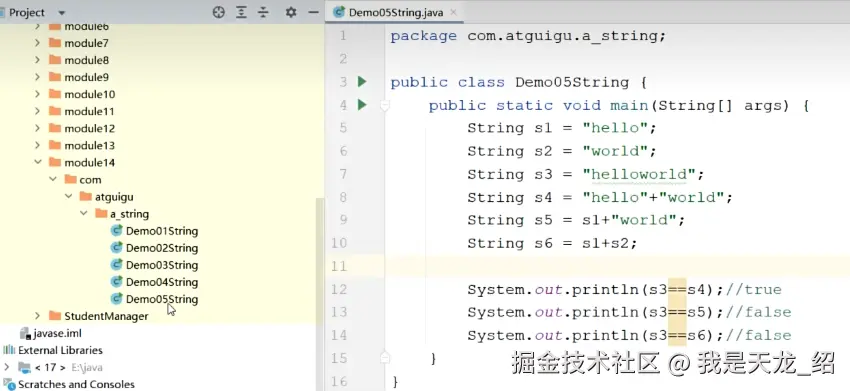Screen dimensions: 850x391
Task: Close the Demo05String.java tab
Action: [x=454, y=12]
